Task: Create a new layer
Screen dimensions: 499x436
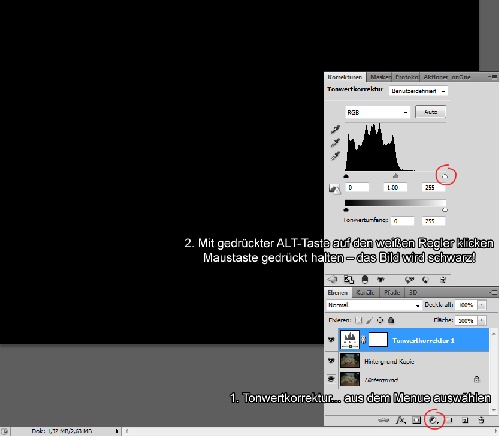Action: (465, 420)
